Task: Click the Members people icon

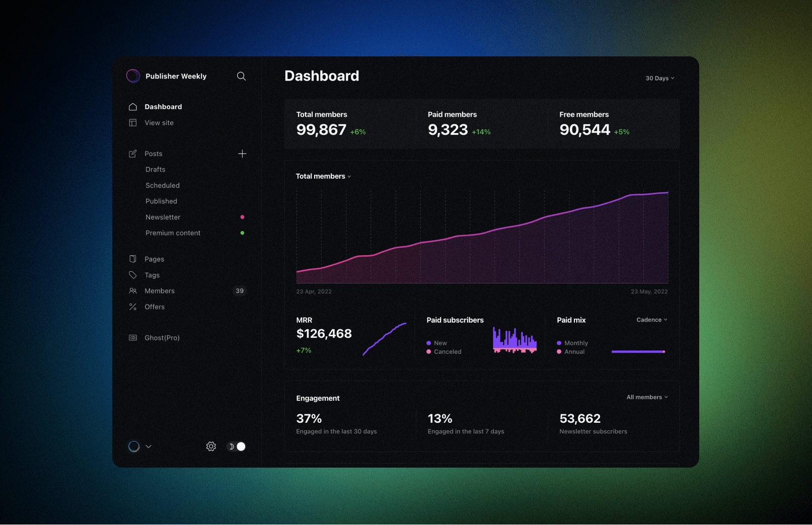Action: pyautogui.click(x=133, y=291)
